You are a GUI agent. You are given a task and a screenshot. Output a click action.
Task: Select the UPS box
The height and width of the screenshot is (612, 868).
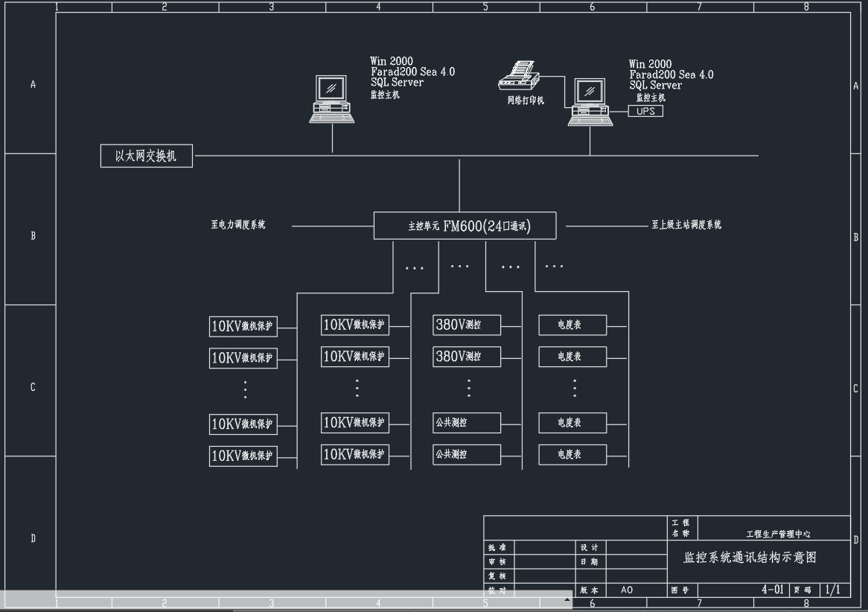(x=645, y=111)
